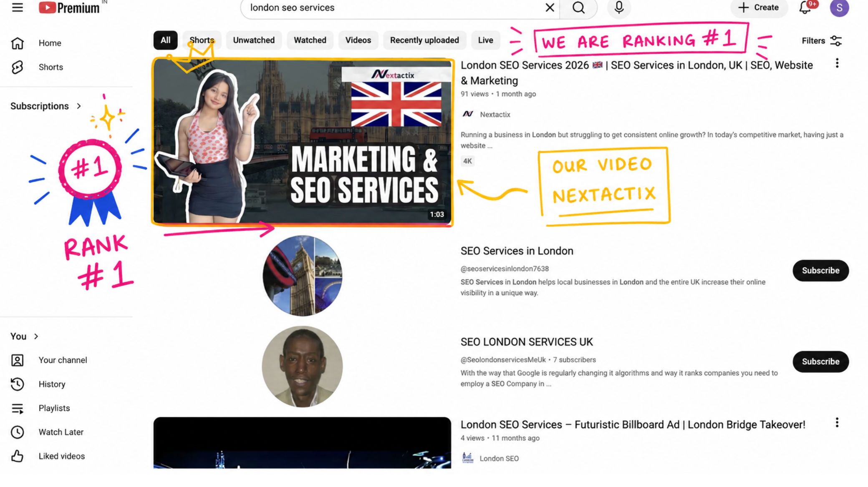Select the All filter chip
Viewport: 868px width, 487px height.
[165, 40]
